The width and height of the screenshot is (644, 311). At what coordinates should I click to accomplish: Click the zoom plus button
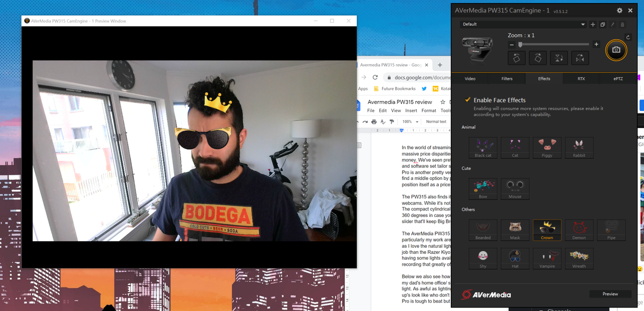tap(596, 45)
